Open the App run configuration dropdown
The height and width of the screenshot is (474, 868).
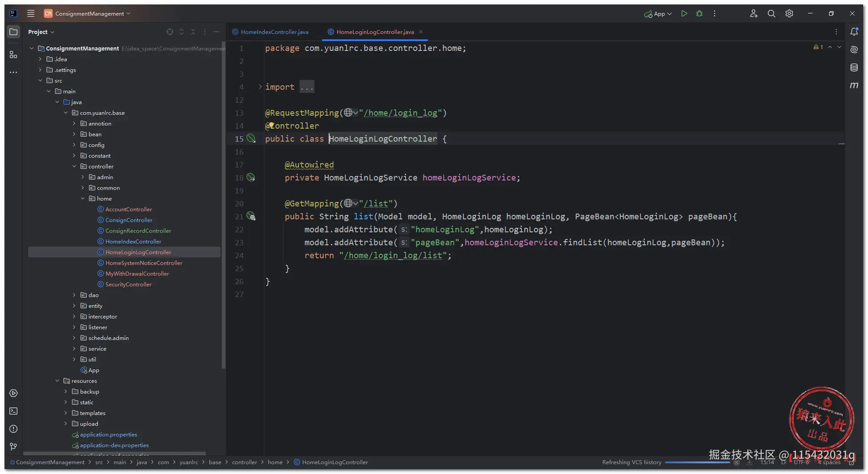click(x=658, y=14)
